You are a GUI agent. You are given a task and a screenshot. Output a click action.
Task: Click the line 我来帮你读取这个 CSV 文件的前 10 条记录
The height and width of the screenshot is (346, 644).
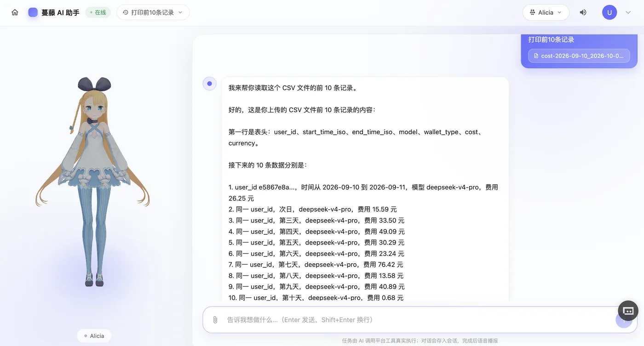(293, 88)
